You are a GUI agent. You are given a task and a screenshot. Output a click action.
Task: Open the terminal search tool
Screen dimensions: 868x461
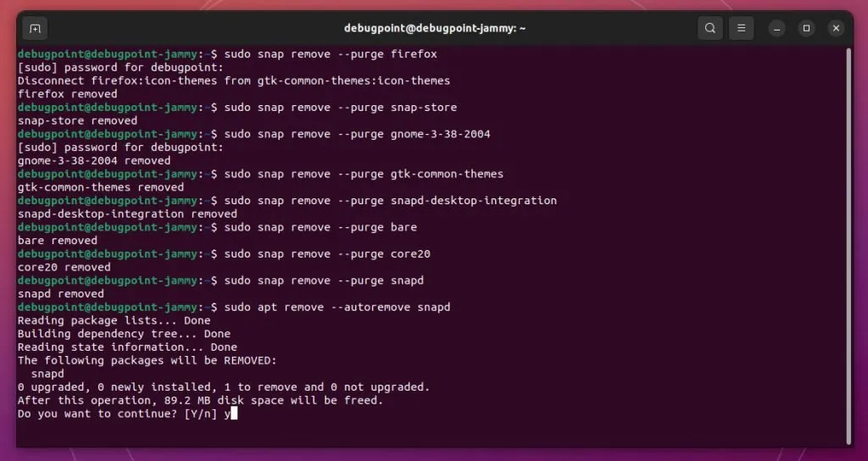point(710,28)
